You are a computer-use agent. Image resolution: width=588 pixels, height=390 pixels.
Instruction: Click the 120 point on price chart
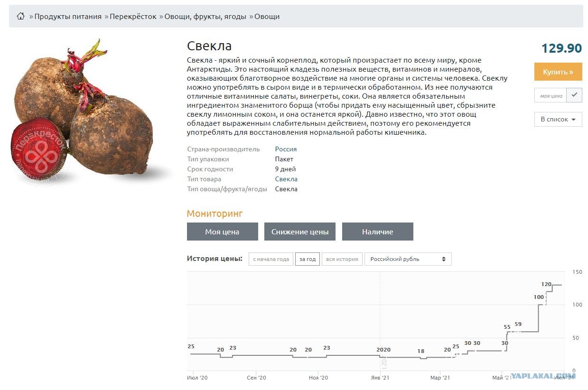coord(546,284)
